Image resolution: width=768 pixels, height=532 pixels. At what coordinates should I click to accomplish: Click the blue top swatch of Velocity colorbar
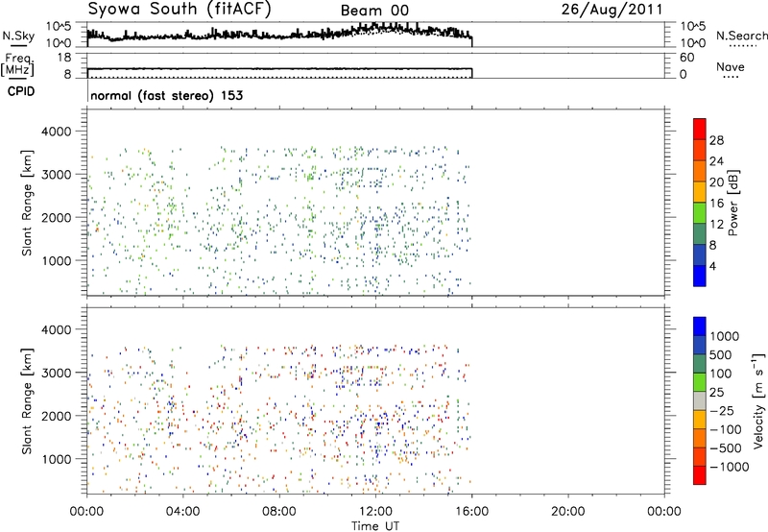click(700, 326)
